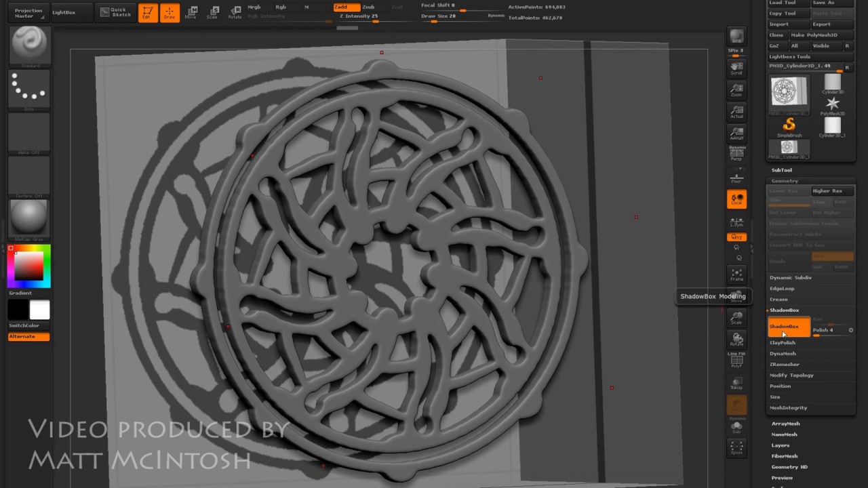Image resolution: width=868 pixels, height=488 pixels.
Task: Activate Edit mode button
Action: (x=148, y=12)
